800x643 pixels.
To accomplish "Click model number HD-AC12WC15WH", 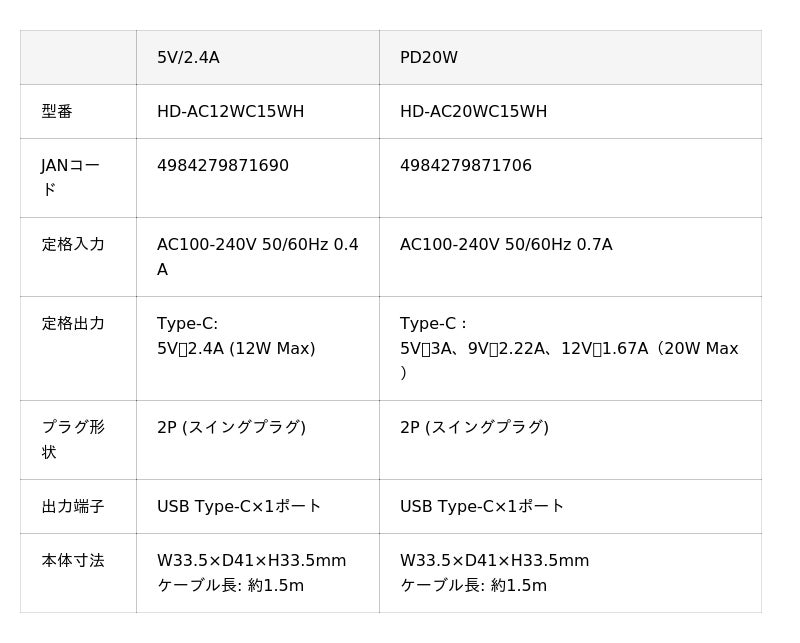I will (x=230, y=112).
